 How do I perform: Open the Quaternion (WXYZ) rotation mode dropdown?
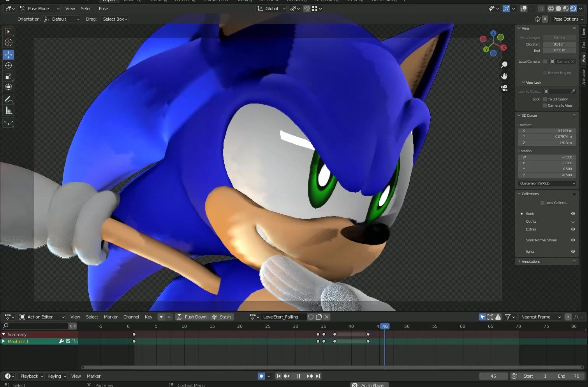pos(547,183)
